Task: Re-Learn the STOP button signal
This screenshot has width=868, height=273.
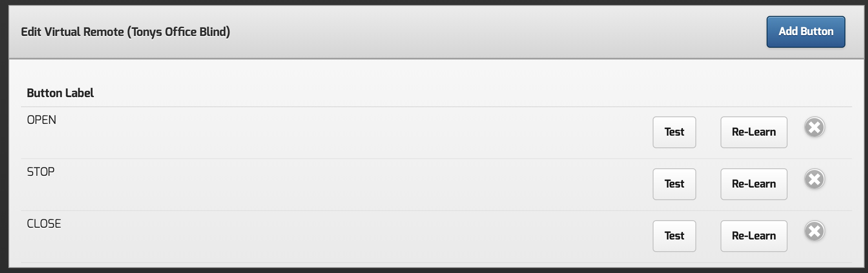Action: coord(754,184)
